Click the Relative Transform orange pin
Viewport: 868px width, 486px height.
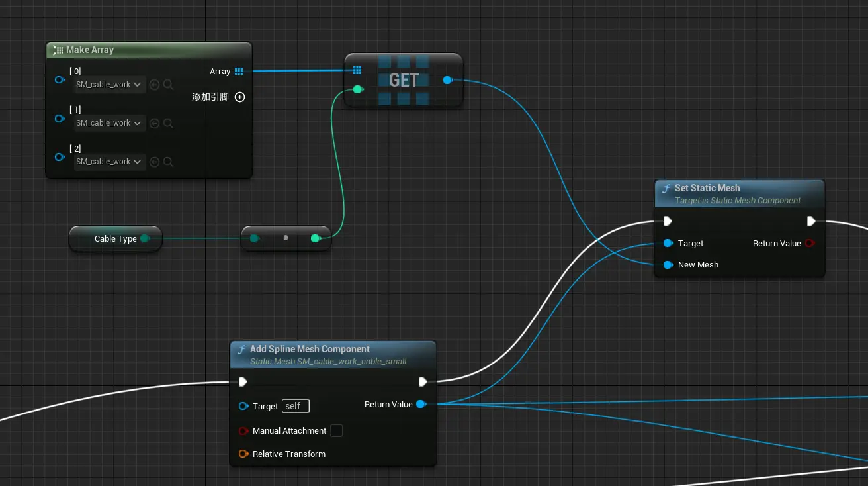pyautogui.click(x=243, y=454)
